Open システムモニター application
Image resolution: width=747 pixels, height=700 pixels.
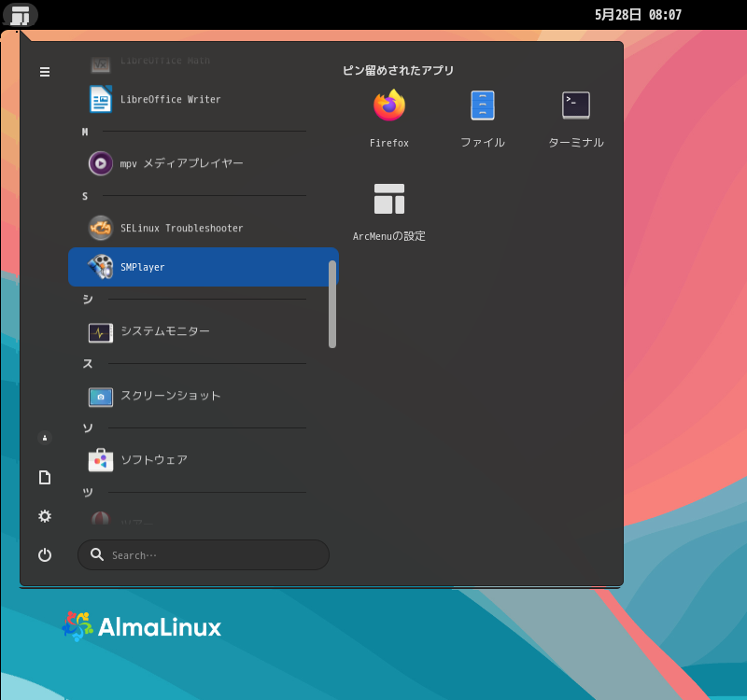pos(204,331)
